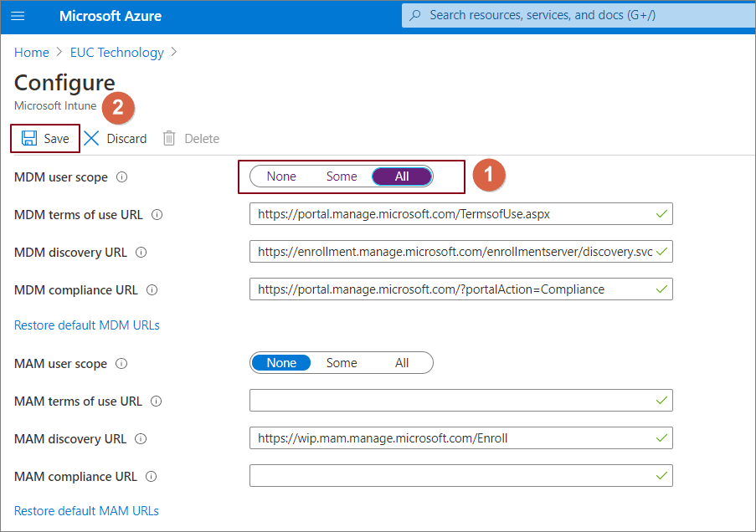Screen dimensions: 756x532
Task: Restore default MAM URLs
Action: pos(86,511)
